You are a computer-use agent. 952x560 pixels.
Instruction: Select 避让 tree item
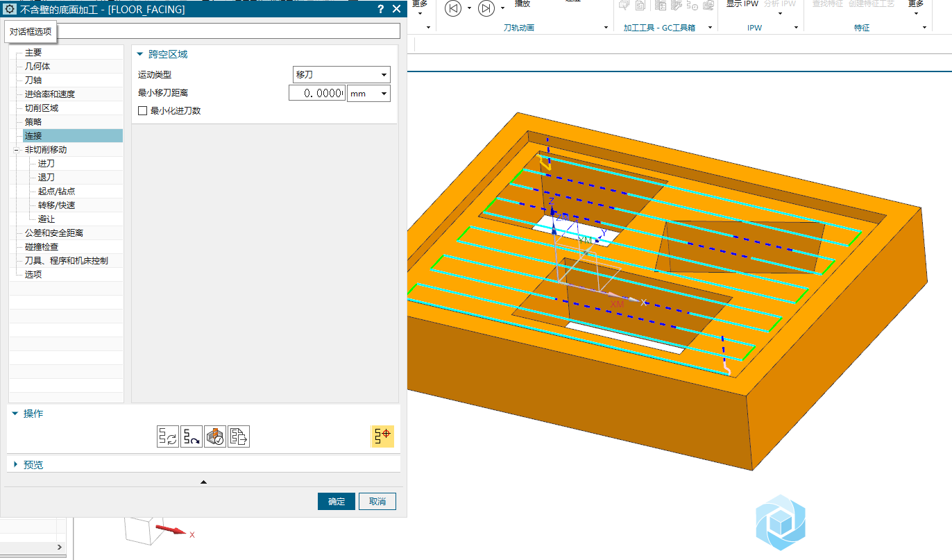46,219
